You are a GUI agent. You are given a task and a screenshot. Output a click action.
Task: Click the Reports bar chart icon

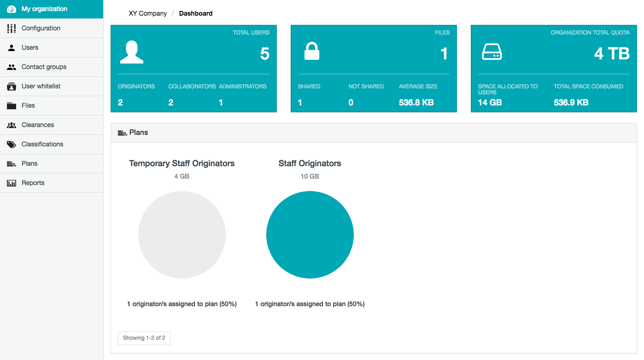[12, 183]
